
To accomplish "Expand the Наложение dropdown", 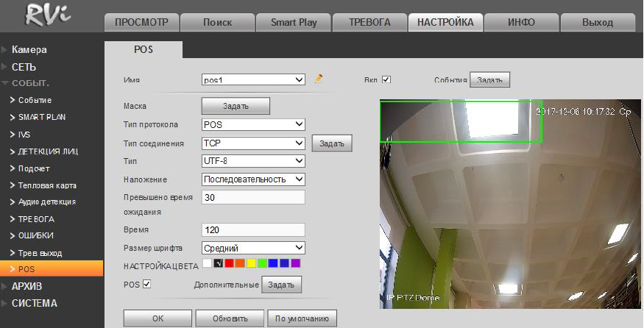I will (253, 179).
